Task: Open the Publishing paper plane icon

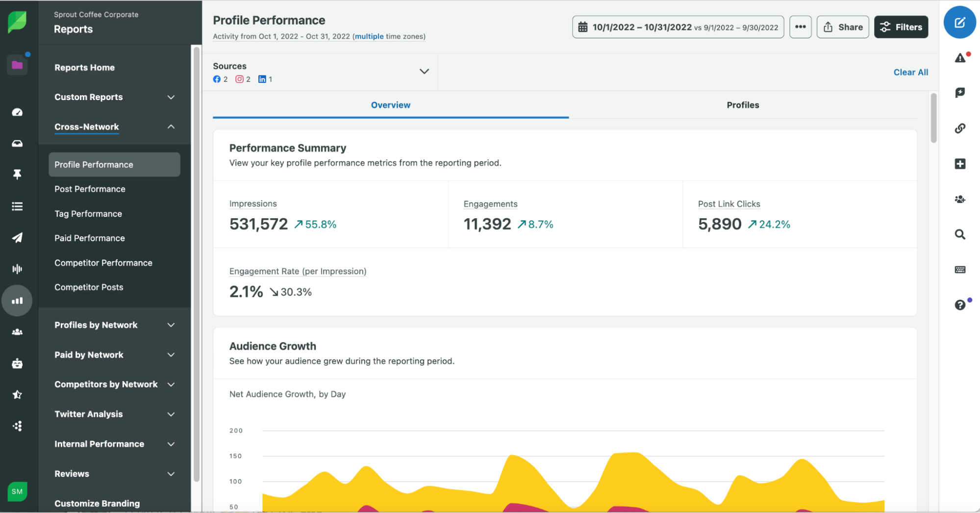Action: (17, 237)
